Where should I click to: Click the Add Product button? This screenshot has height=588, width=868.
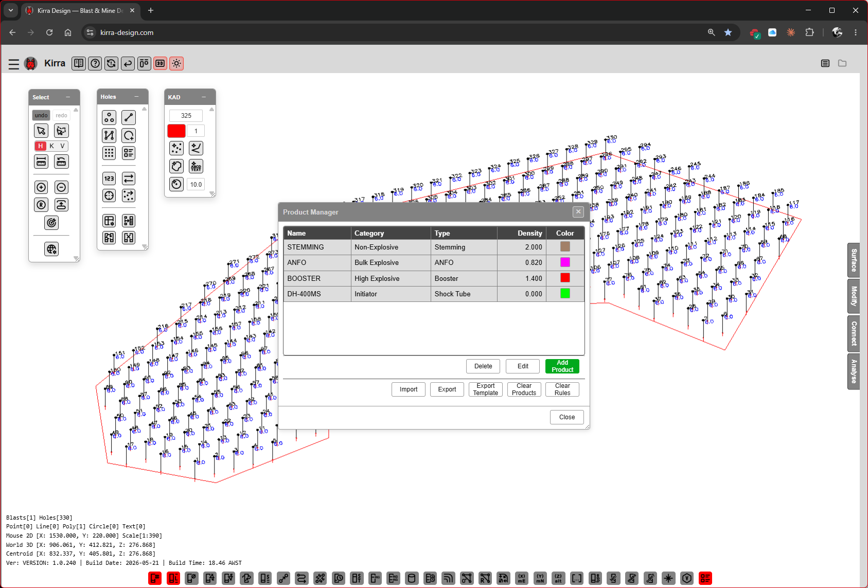(x=562, y=366)
